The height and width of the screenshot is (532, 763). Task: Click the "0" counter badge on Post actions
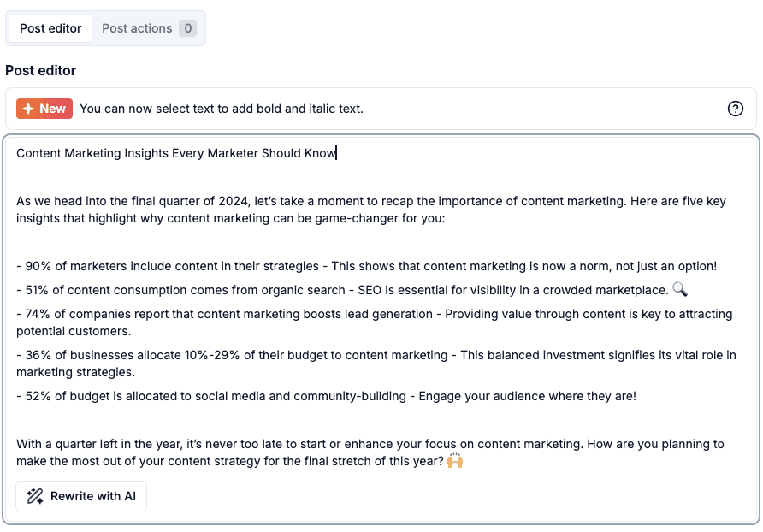coord(188,27)
